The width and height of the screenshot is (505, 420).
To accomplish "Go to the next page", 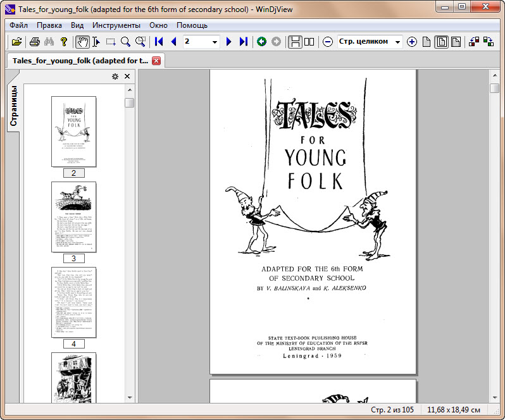I will pyautogui.click(x=228, y=42).
